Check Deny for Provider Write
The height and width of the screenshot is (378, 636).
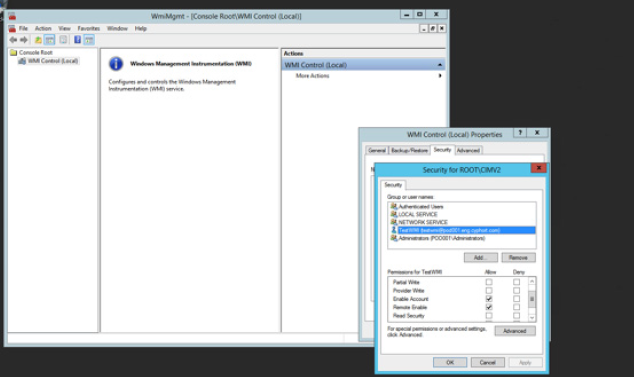516,290
